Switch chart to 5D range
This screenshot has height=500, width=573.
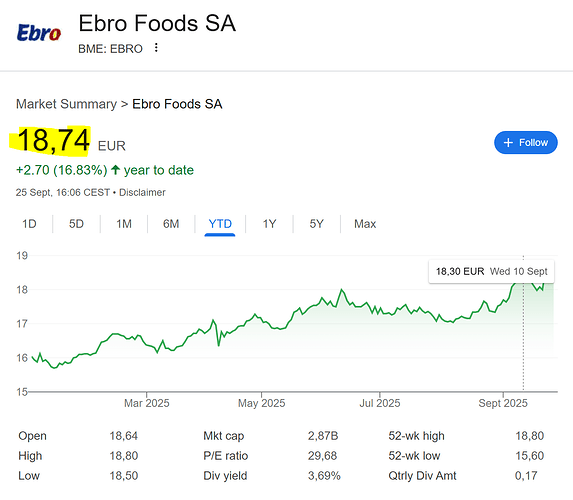[x=76, y=224]
